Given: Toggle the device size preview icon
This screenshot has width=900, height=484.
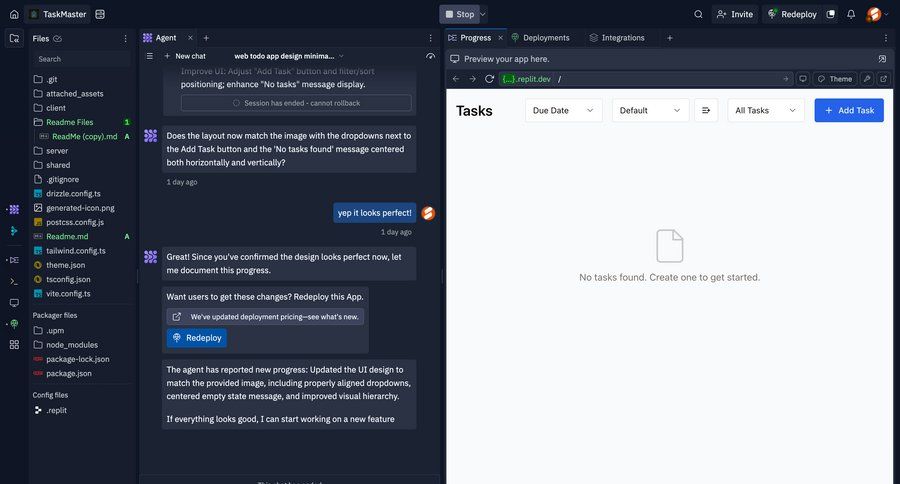Looking at the screenshot, I should [x=803, y=79].
